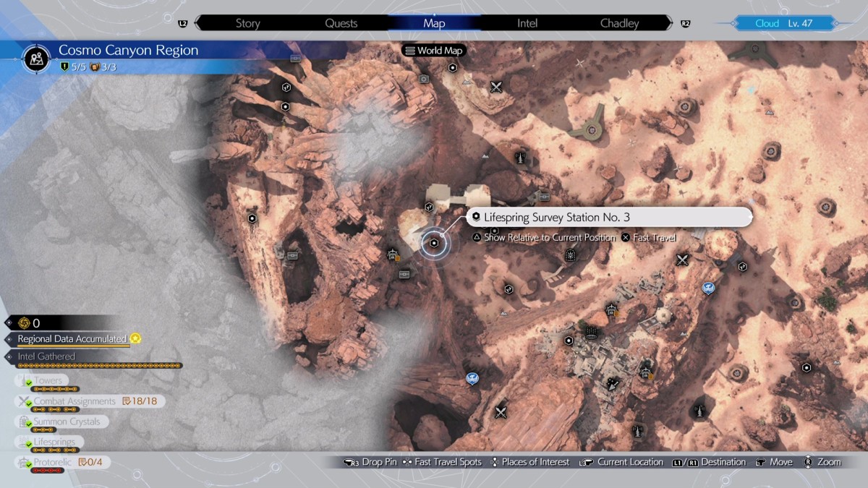Toggle the Lifesprings checkmark
The image size is (868, 488).
click(30, 443)
